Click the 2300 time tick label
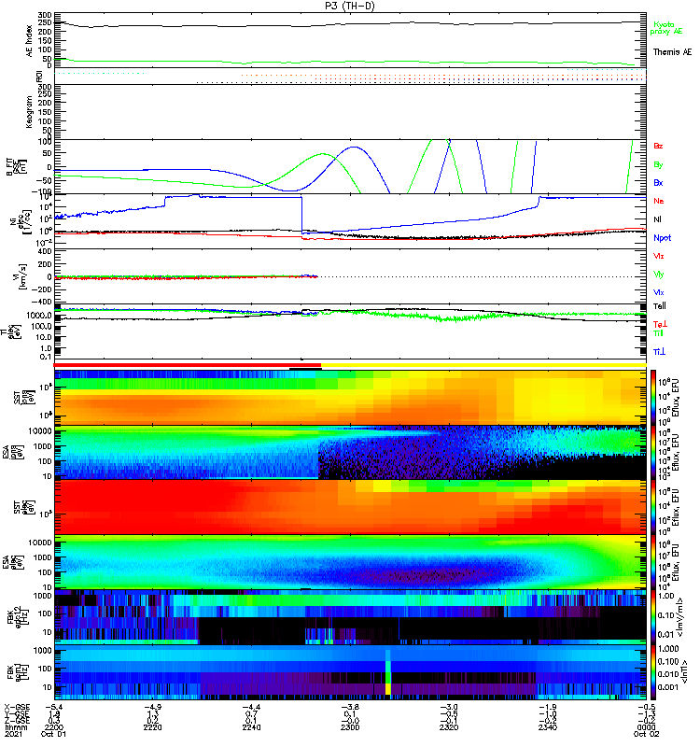Image resolution: width=700 pixels, height=747 pixels. point(350,727)
